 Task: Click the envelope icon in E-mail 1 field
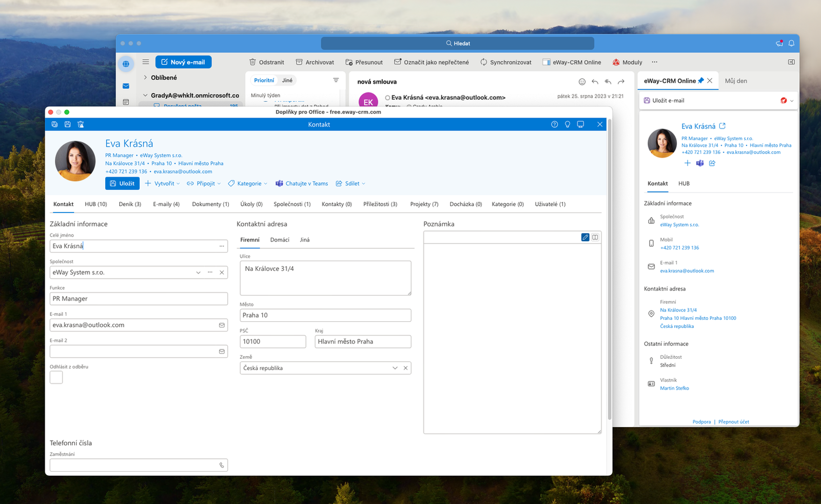point(222,325)
